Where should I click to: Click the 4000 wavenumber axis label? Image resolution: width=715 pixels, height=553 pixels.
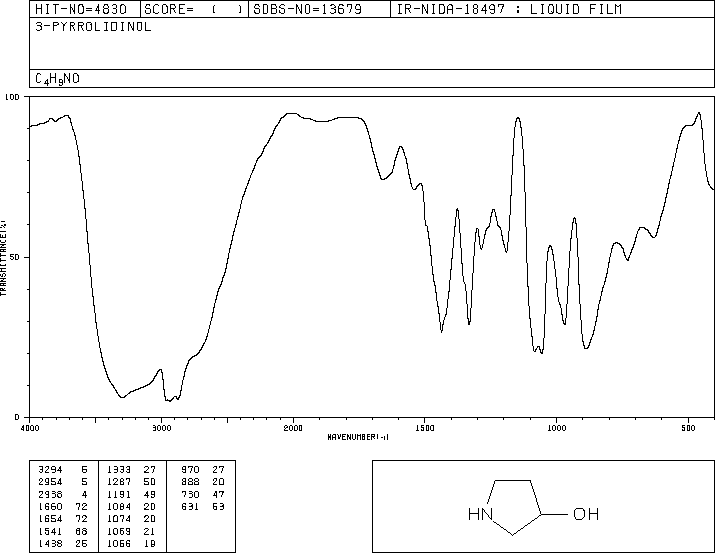pyautogui.click(x=30, y=428)
